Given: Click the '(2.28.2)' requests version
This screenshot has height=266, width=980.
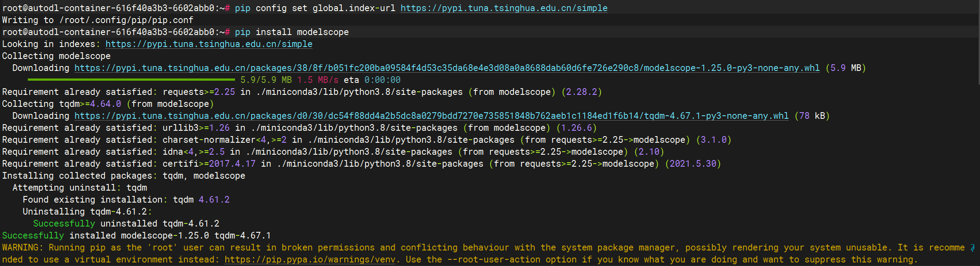Looking at the screenshot, I should click(582, 92).
